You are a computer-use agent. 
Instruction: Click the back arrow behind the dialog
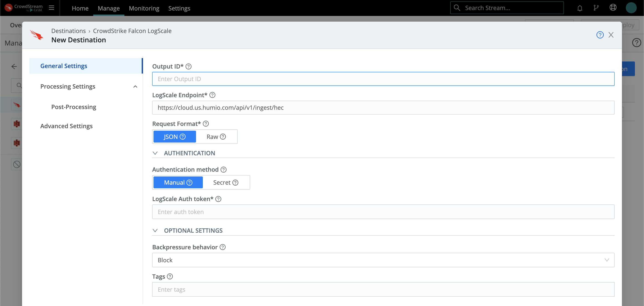point(14,66)
